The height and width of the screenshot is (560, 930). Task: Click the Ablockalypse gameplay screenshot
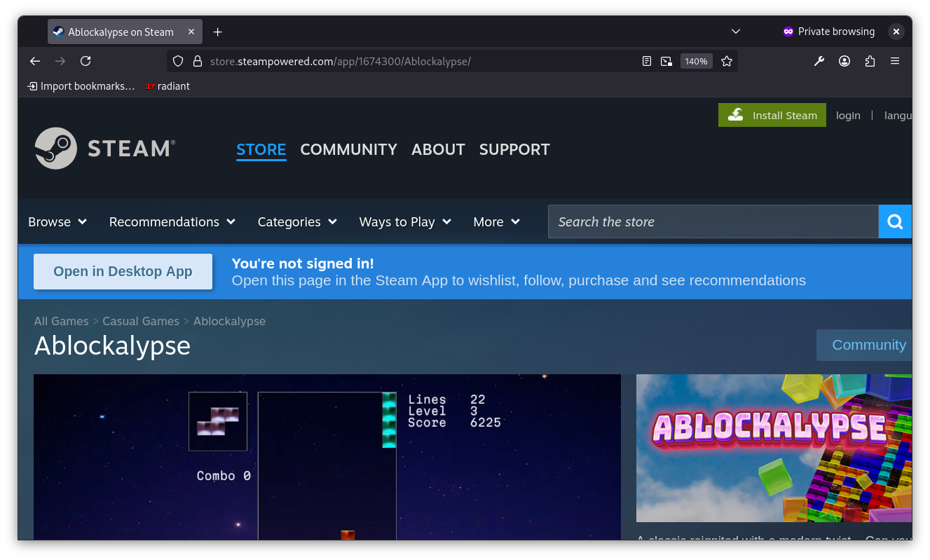tap(327, 457)
